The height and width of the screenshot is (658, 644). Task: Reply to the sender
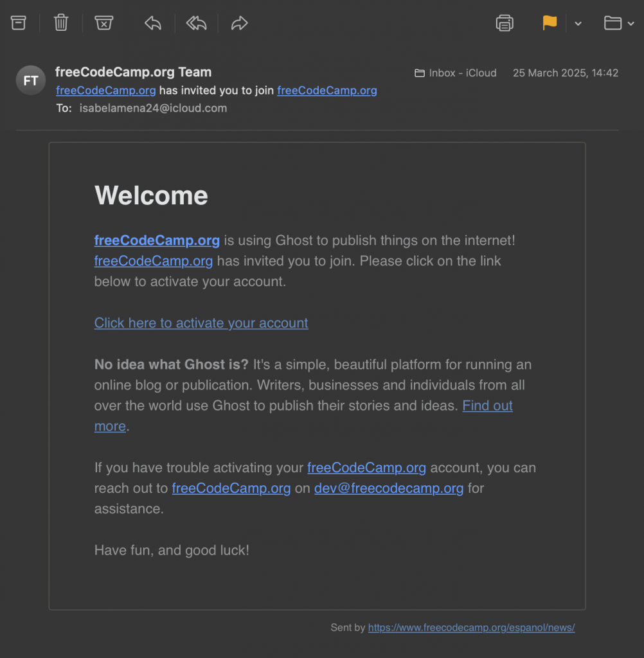pyautogui.click(x=153, y=24)
